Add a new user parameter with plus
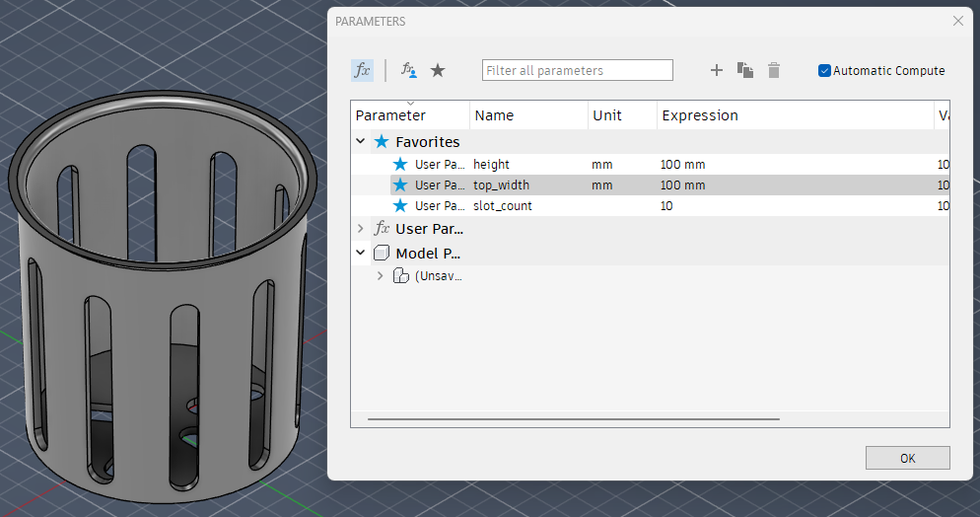 [716, 70]
